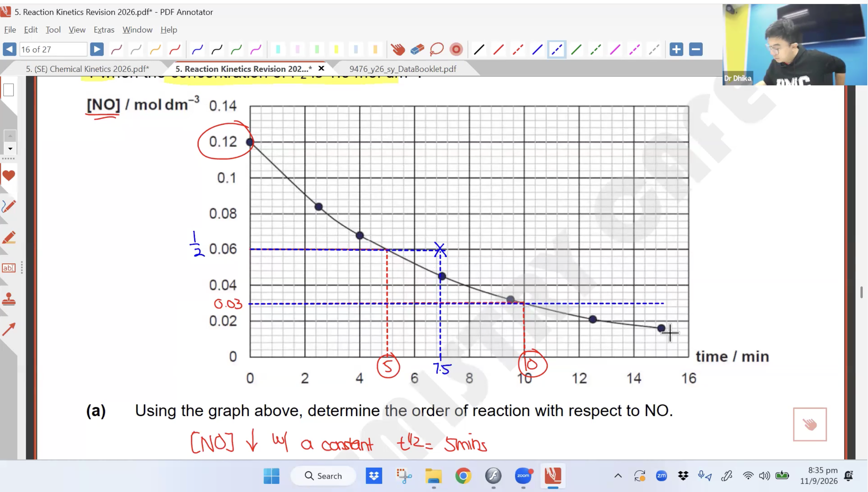Zoom out with the minus button
Screen dimensions: 868x492
click(696, 49)
